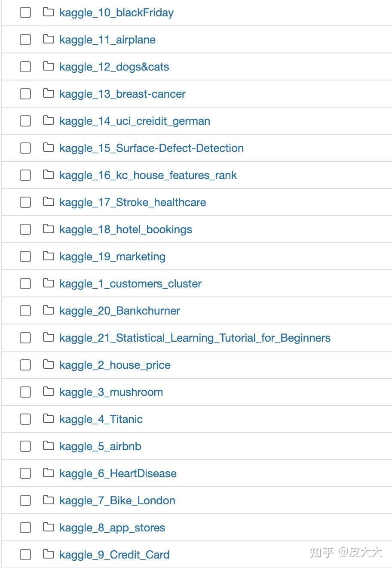Select checkbox next to kaggle_13_breast-cancer
The image size is (392, 568).
[25, 94]
